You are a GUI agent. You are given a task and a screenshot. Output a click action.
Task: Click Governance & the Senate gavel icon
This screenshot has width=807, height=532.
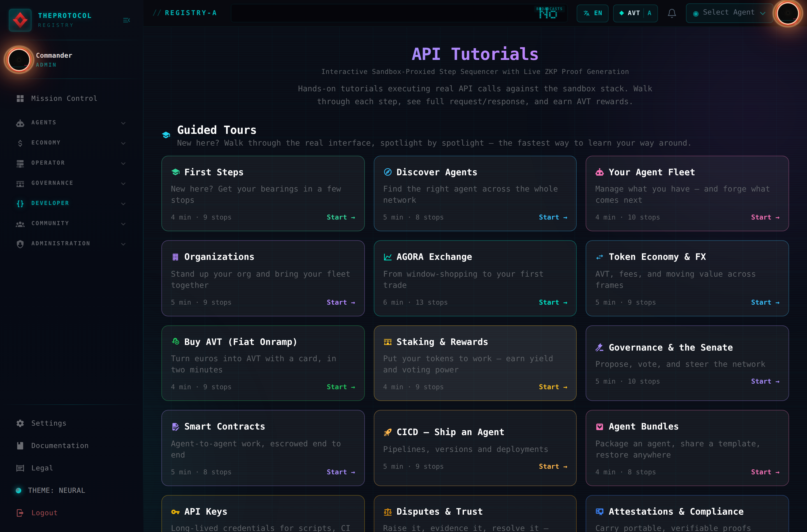[x=599, y=347]
